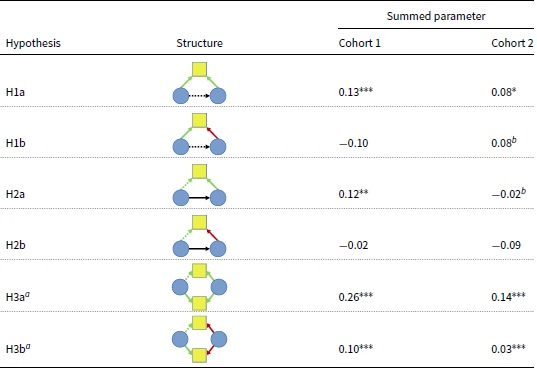The width and height of the screenshot is (537, 368).
Task: Click the yellow square in H2b diagram
Action: pyautogui.click(x=199, y=222)
